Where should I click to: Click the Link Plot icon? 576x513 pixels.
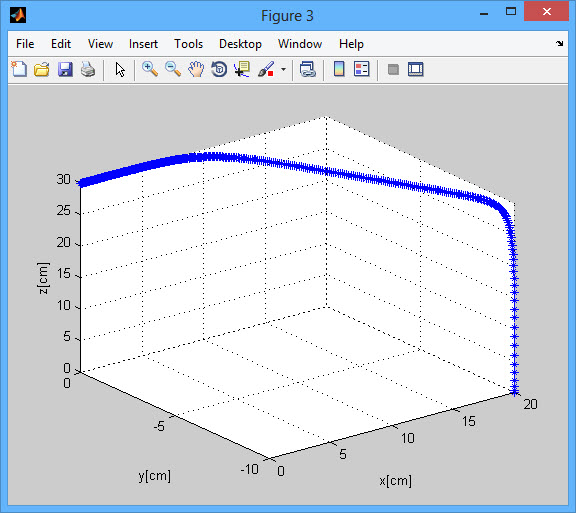tap(308, 69)
